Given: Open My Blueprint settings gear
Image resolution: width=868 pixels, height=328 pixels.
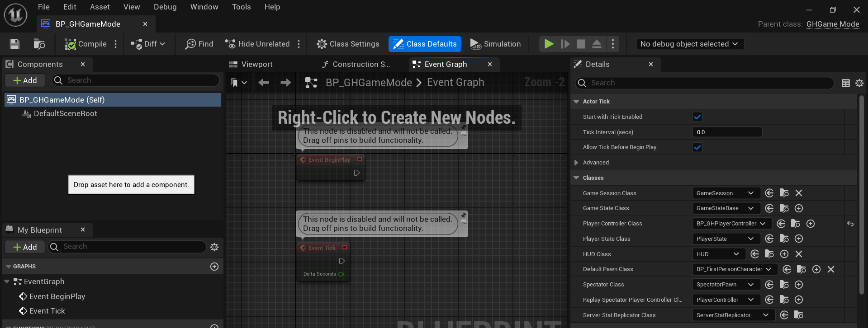Looking at the screenshot, I should (214, 247).
